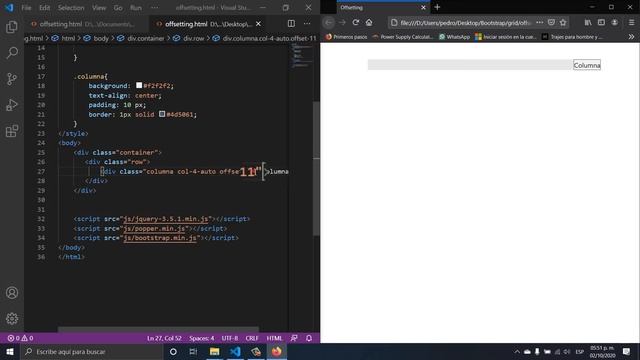Click errors and warnings count in status bar
640x360 pixels.
[20, 338]
